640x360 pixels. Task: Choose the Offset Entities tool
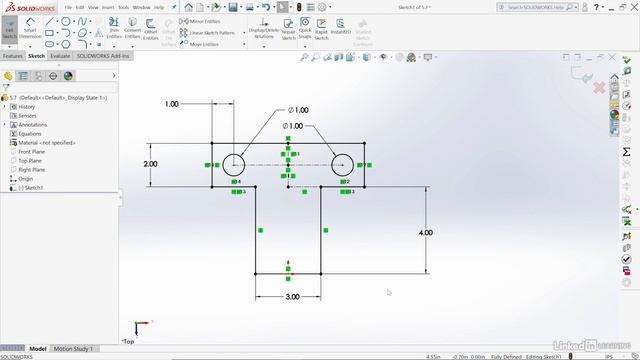[151, 29]
